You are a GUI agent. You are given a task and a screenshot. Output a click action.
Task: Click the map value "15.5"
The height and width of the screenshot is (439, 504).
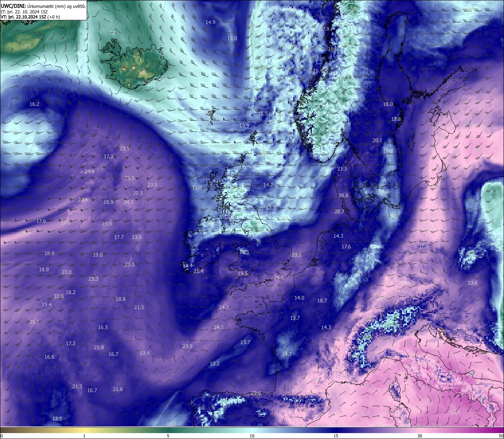pos(263,113)
